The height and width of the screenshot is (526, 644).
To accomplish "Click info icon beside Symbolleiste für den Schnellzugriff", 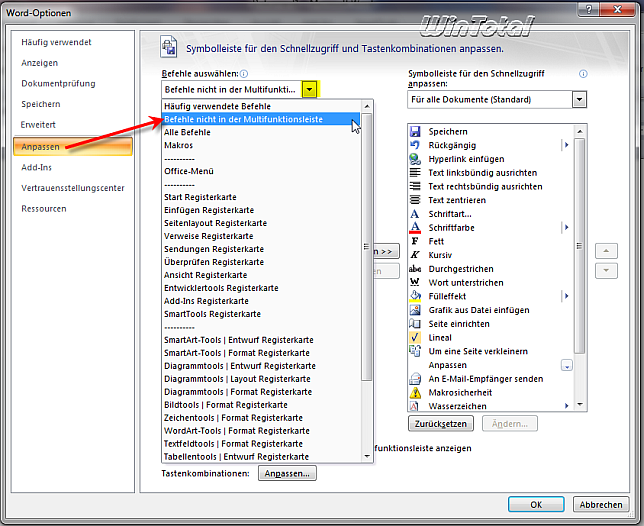I will [583, 74].
